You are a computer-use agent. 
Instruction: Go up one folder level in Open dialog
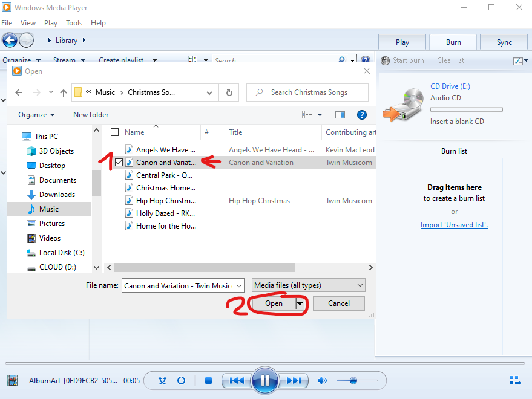point(64,92)
